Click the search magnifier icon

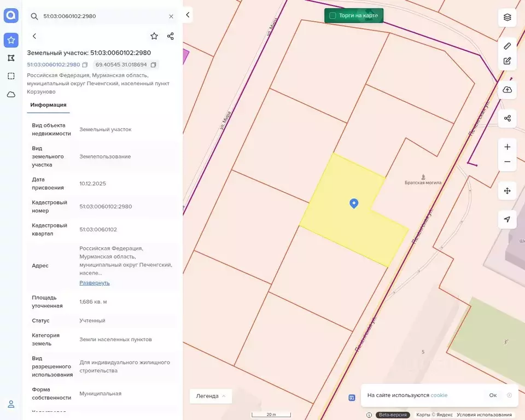[x=34, y=16]
